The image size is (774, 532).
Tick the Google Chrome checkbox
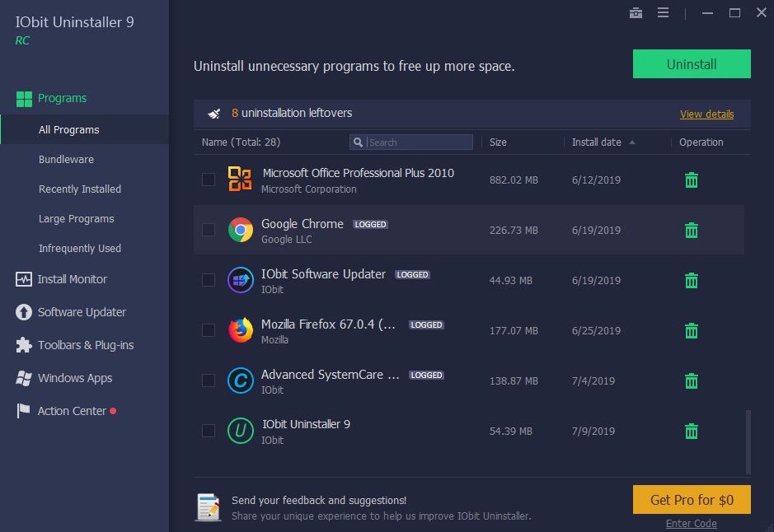point(209,230)
